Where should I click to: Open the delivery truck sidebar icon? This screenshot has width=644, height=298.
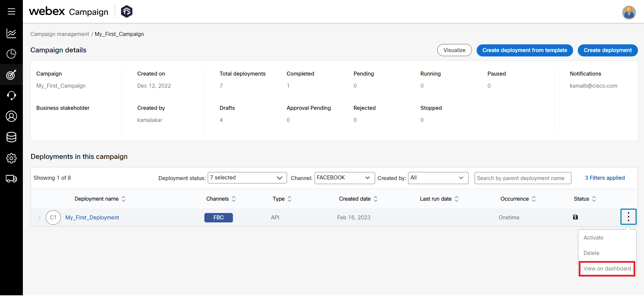tap(11, 179)
